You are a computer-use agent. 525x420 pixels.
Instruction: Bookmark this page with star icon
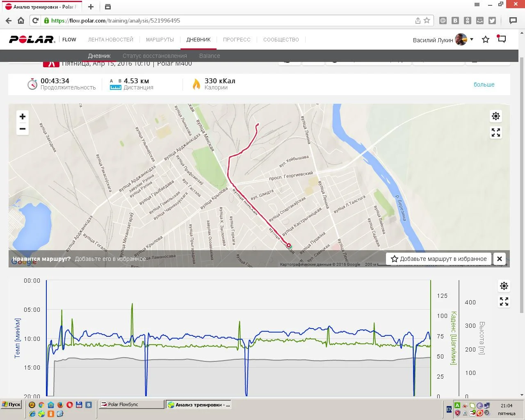tap(427, 21)
